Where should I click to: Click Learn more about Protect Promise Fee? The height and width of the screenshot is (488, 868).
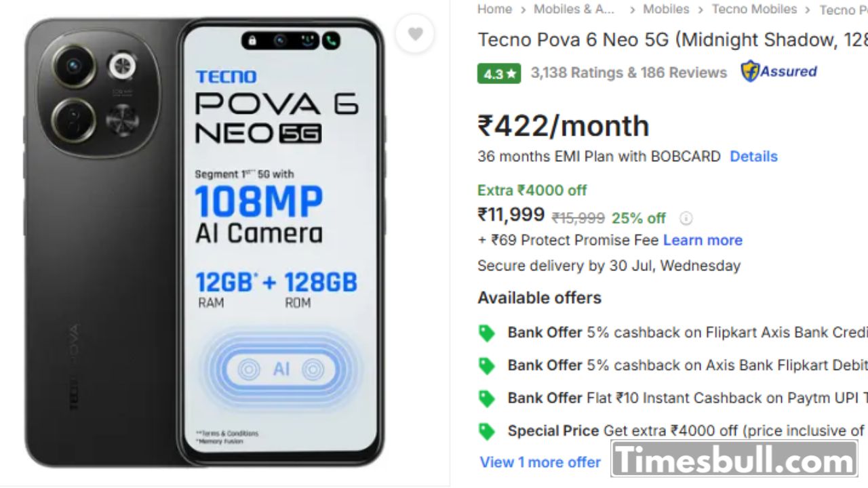(x=703, y=240)
